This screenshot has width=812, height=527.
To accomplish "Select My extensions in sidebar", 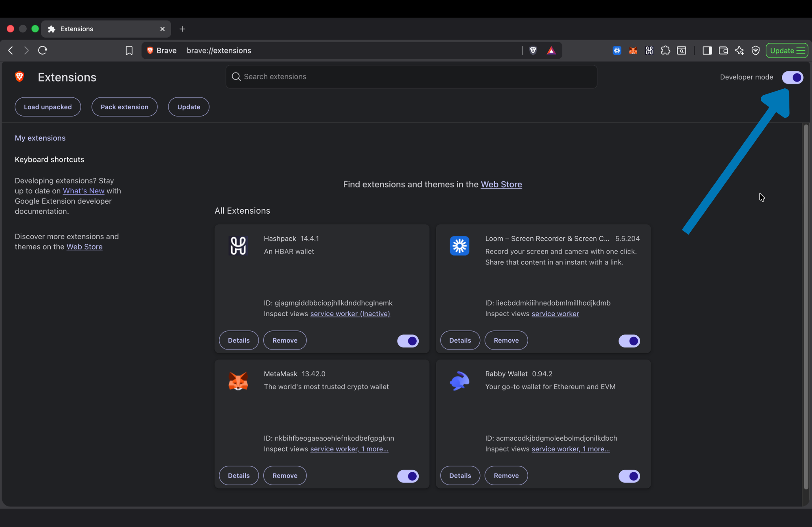I will coord(40,138).
